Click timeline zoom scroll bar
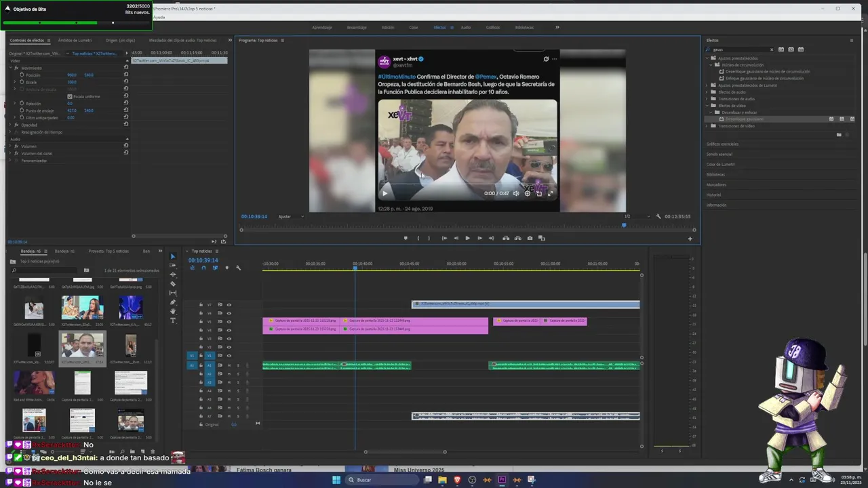The height and width of the screenshot is (488, 868). 405,452
